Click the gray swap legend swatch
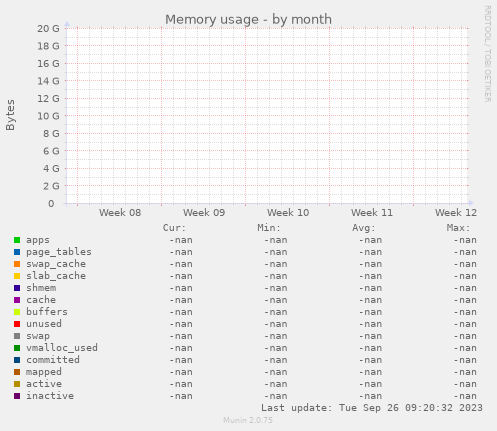 (x=17, y=336)
